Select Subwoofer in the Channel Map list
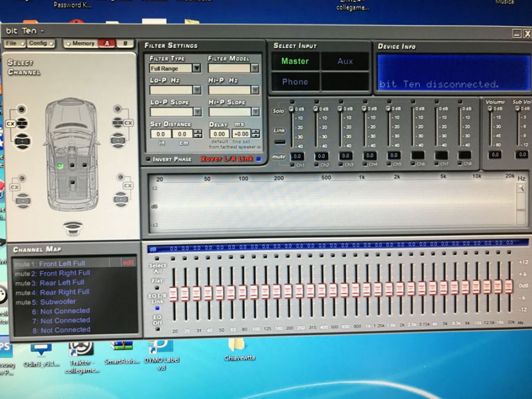The image size is (532, 399). [57, 301]
